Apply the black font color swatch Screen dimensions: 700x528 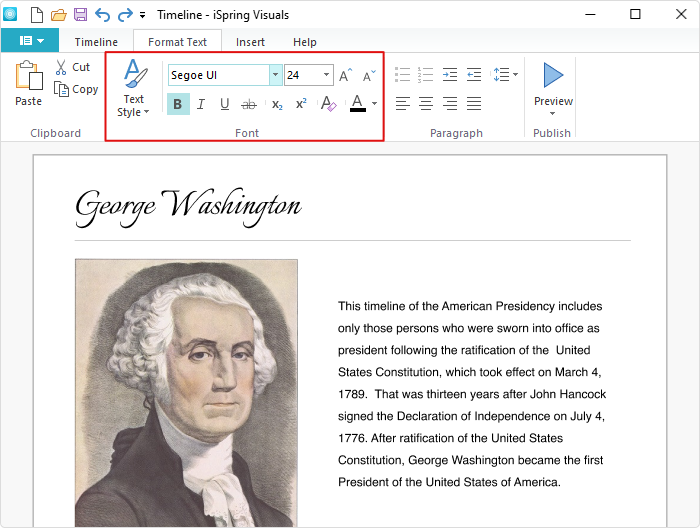[x=357, y=104]
